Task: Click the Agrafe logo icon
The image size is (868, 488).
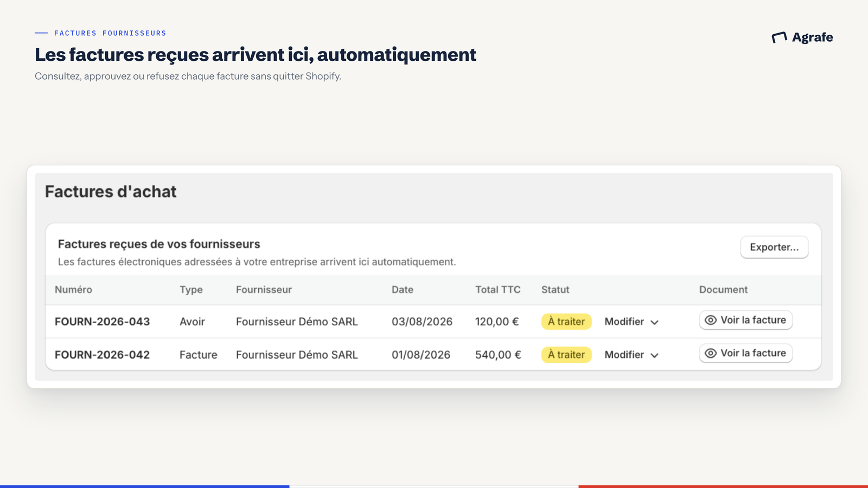Action: coord(779,37)
